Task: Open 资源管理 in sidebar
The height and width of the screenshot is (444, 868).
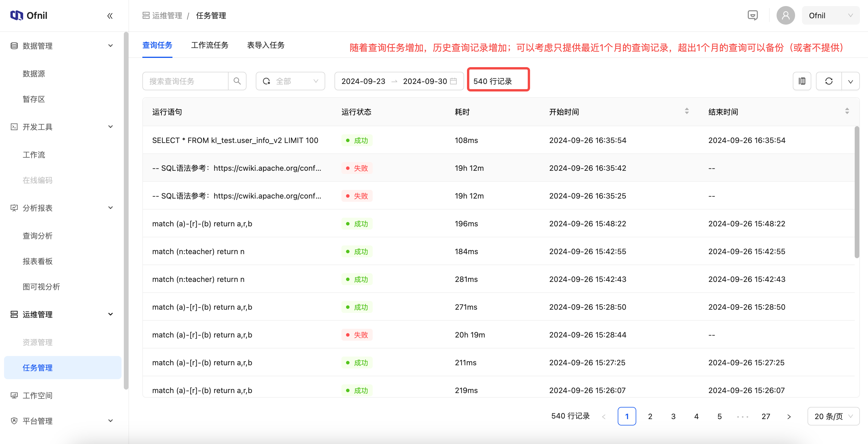Action: coord(37,342)
